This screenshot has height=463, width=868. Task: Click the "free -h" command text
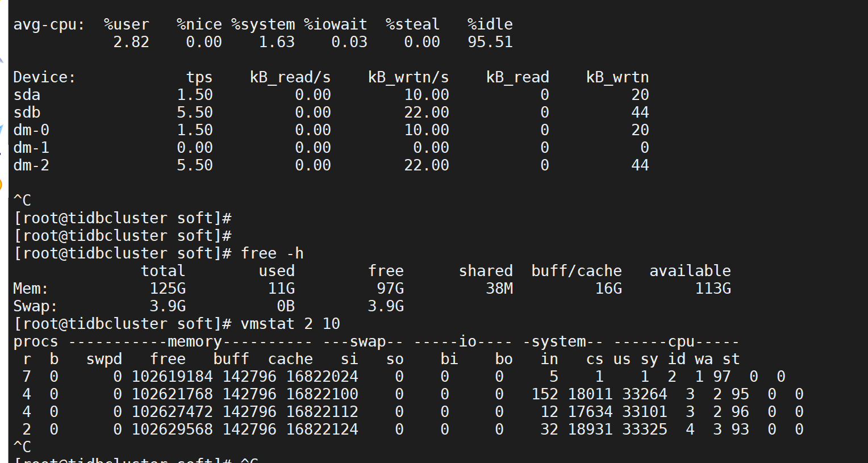[x=272, y=253]
